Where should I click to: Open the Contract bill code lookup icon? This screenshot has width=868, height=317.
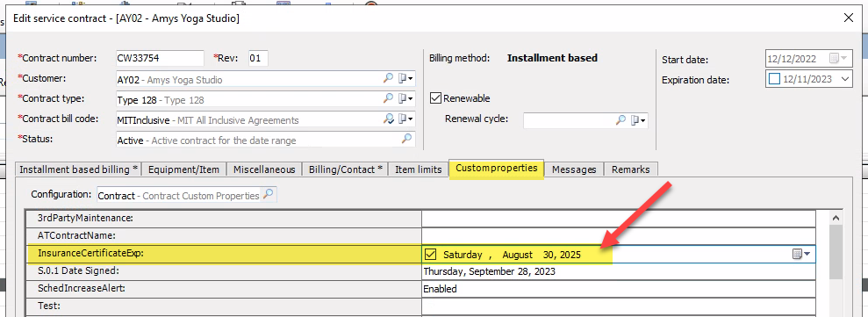(388, 119)
